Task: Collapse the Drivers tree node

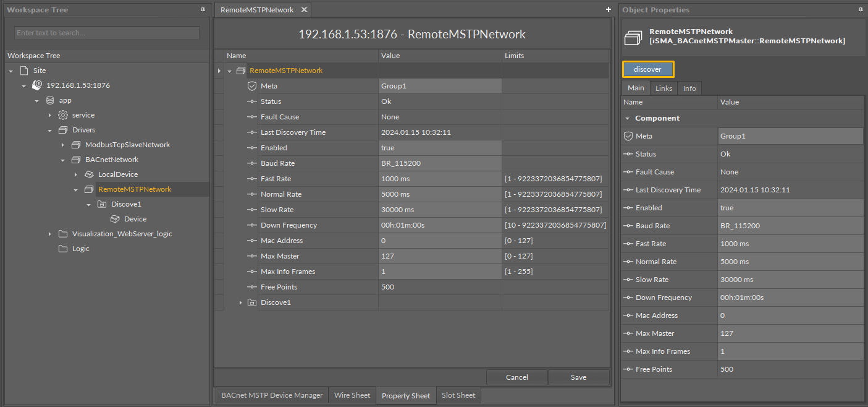Action: click(x=49, y=130)
